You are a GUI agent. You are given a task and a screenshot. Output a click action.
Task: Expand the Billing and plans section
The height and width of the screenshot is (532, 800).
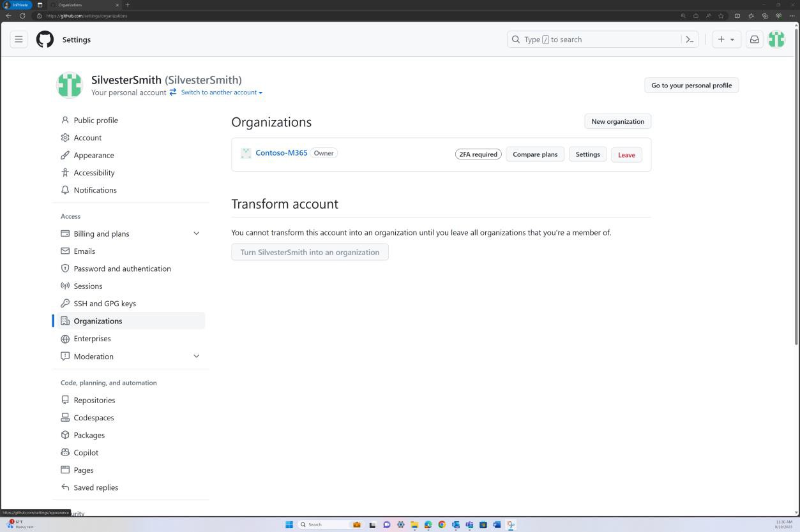[197, 233]
